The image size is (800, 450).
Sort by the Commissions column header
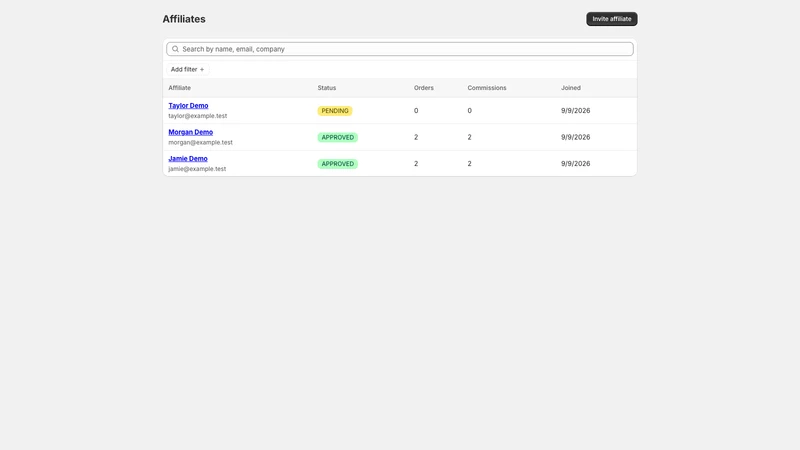coord(487,88)
